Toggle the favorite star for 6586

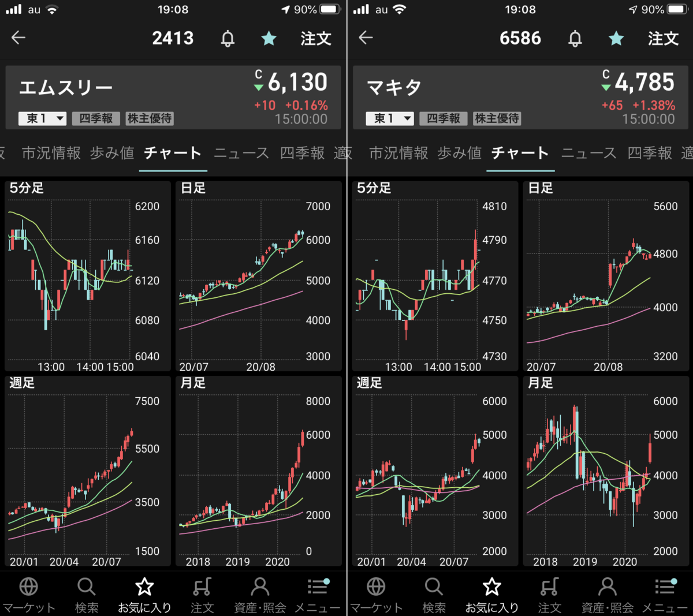(x=616, y=39)
